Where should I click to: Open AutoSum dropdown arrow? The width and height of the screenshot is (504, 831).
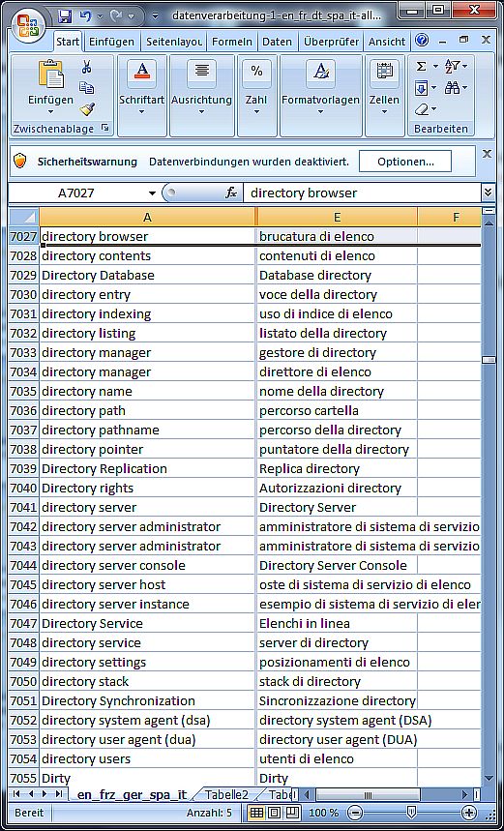[x=435, y=67]
